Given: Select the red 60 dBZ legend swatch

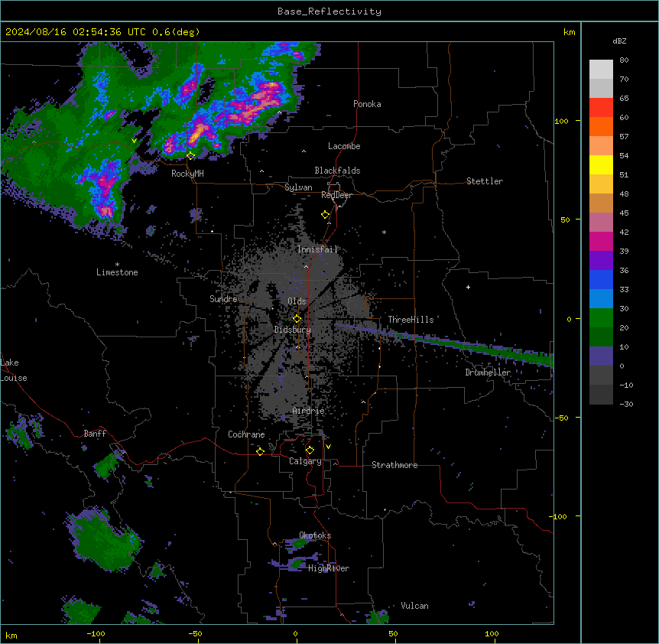Looking at the screenshot, I should coord(601,107).
